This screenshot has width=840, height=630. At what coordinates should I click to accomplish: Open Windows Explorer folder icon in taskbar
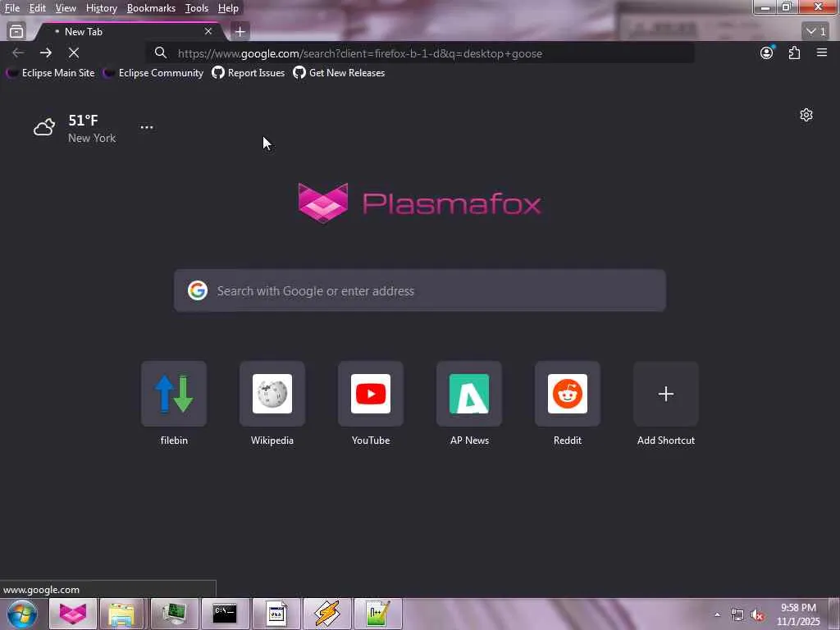coord(121,614)
